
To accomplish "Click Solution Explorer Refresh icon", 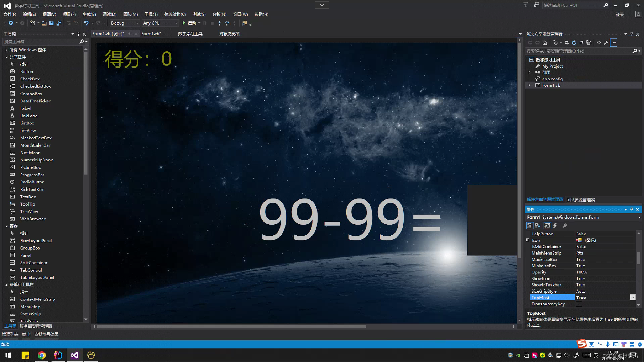I will pyautogui.click(x=574, y=43).
